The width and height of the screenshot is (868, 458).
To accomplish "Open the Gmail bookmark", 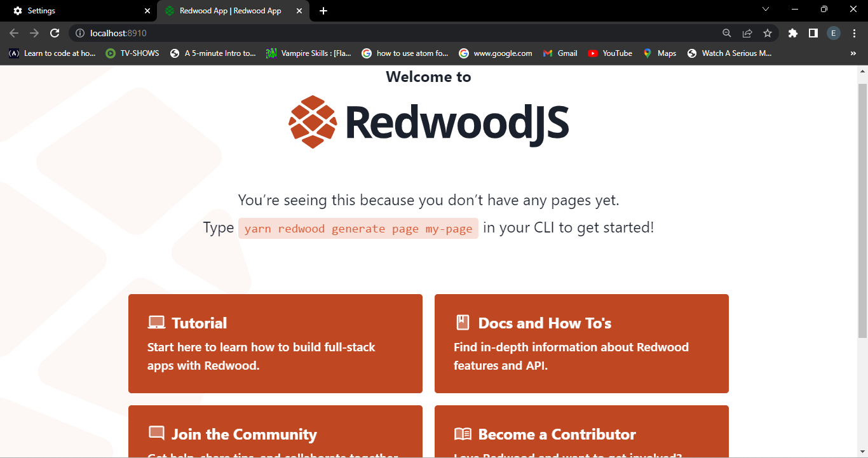I will (560, 53).
